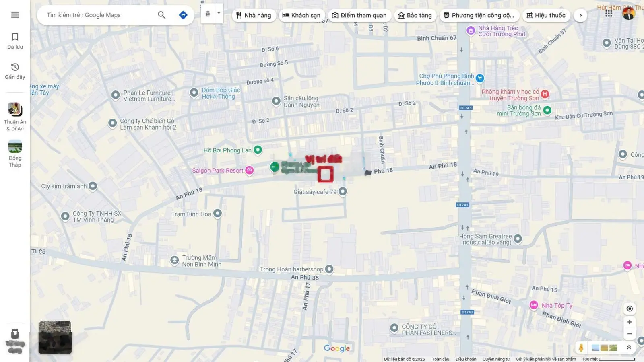Click Vận Tải Hoàng Dũng marker
The width and height of the screenshot is (644, 362).
pyautogui.click(x=607, y=43)
